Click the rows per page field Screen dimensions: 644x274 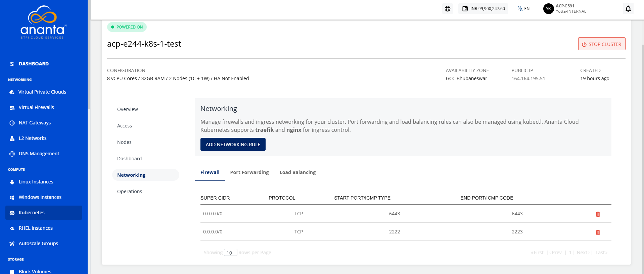pos(231,253)
